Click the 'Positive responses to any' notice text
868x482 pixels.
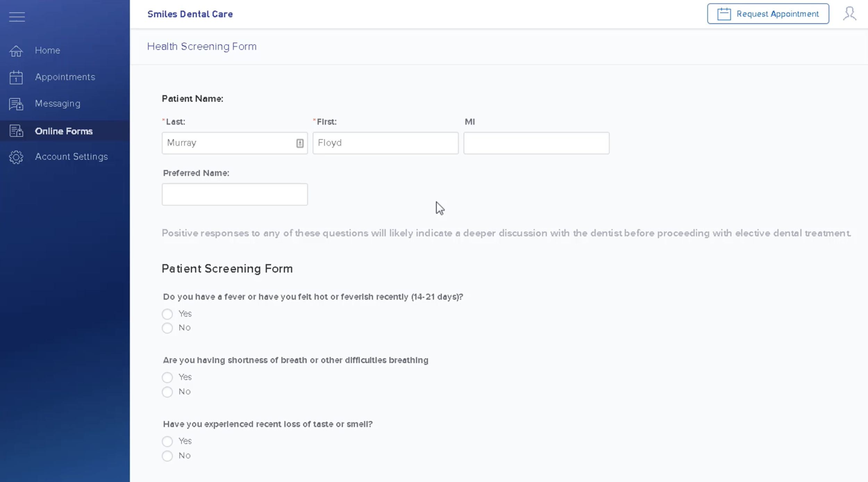click(506, 233)
